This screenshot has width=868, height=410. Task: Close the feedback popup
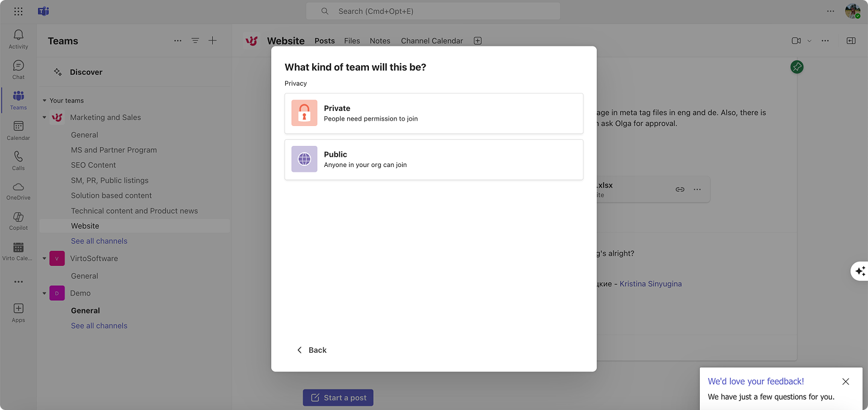[x=846, y=382]
